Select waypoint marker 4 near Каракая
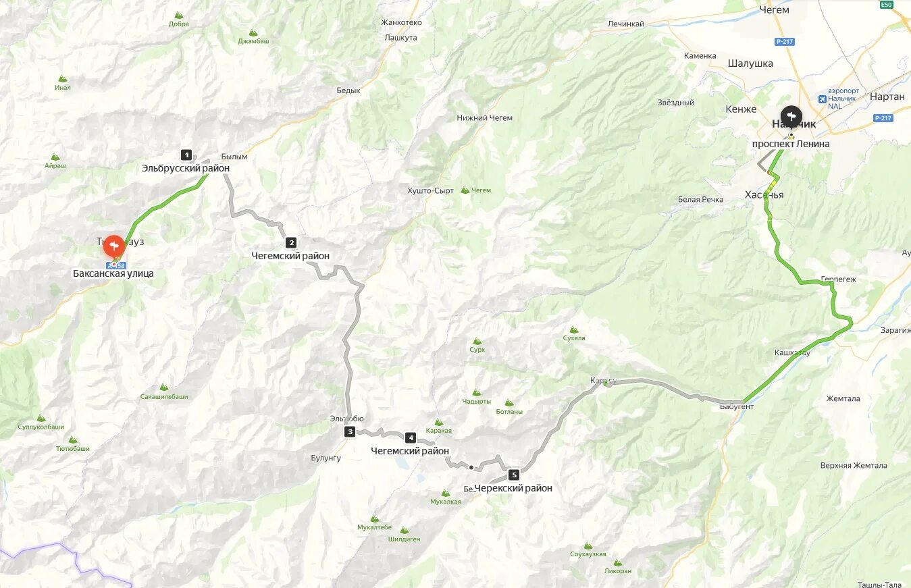 tap(410, 437)
